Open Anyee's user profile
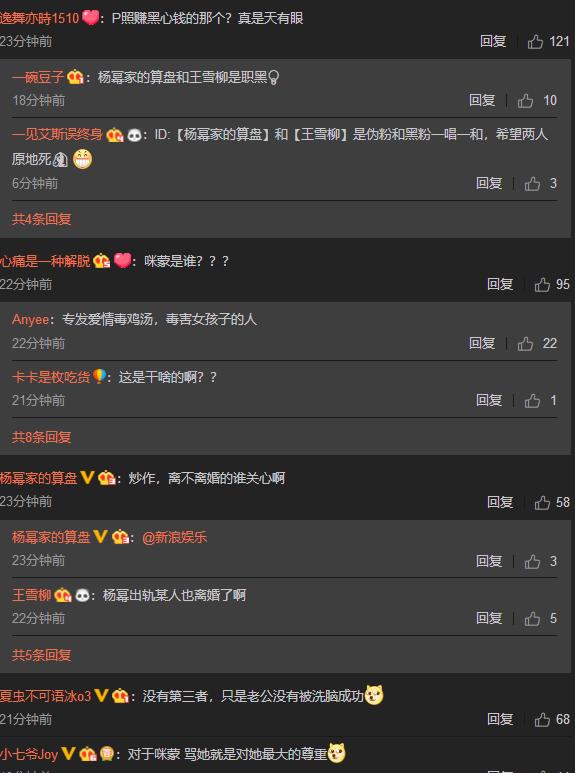 (30, 319)
